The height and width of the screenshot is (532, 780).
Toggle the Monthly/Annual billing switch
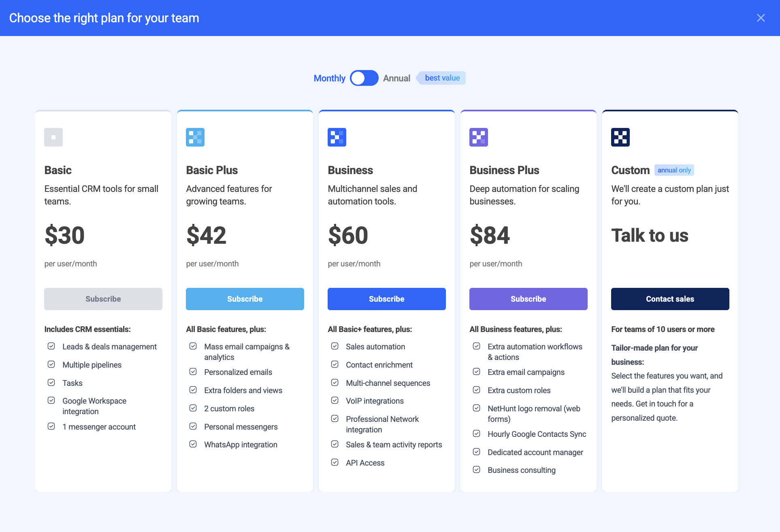364,78
